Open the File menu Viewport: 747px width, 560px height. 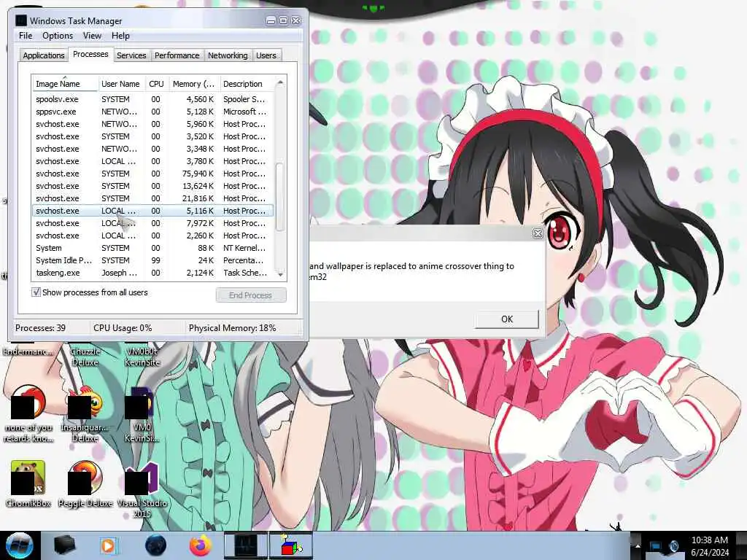coord(26,36)
